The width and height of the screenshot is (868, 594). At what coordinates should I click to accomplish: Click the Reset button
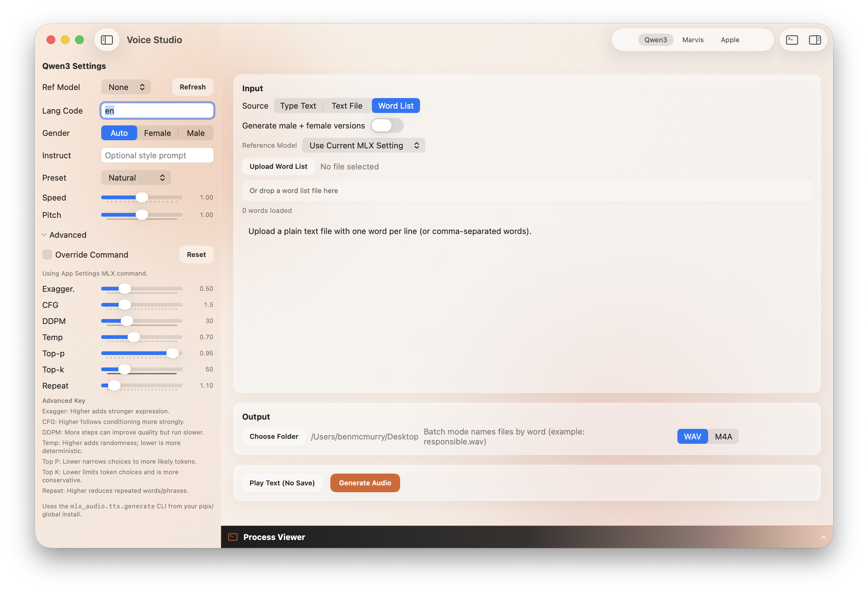pyautogui.click(x=196, y=254)
